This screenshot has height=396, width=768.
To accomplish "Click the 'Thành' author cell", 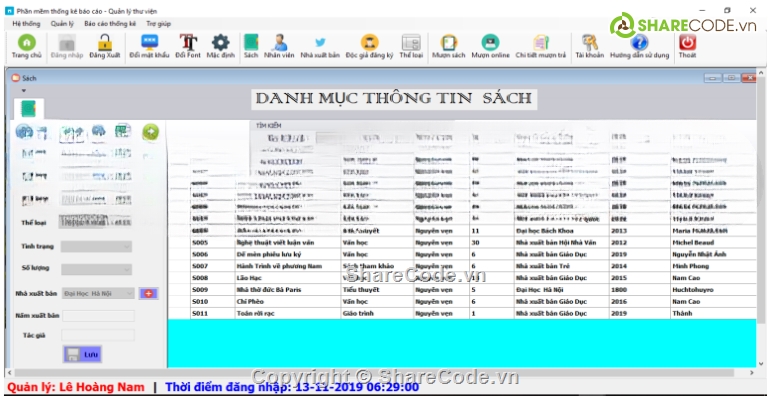I will pos(713,313).
